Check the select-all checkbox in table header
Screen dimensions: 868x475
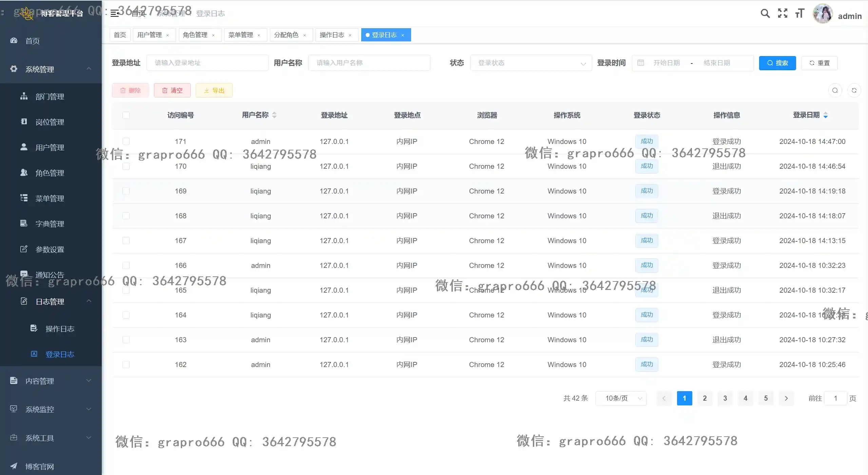pyautogui.click(x=126, y=115)
